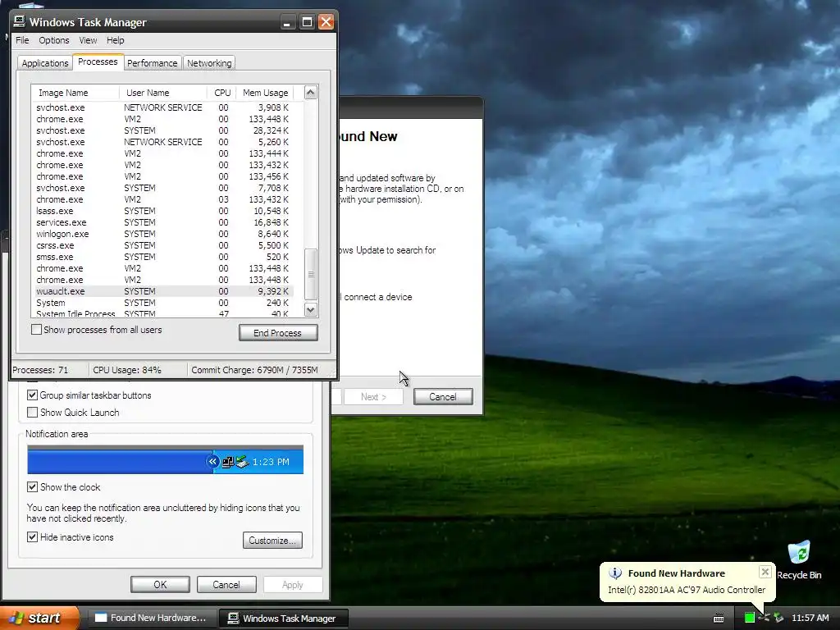
Task: Enable the Show Quick Launch checkbox
Action: click(32, 413)
